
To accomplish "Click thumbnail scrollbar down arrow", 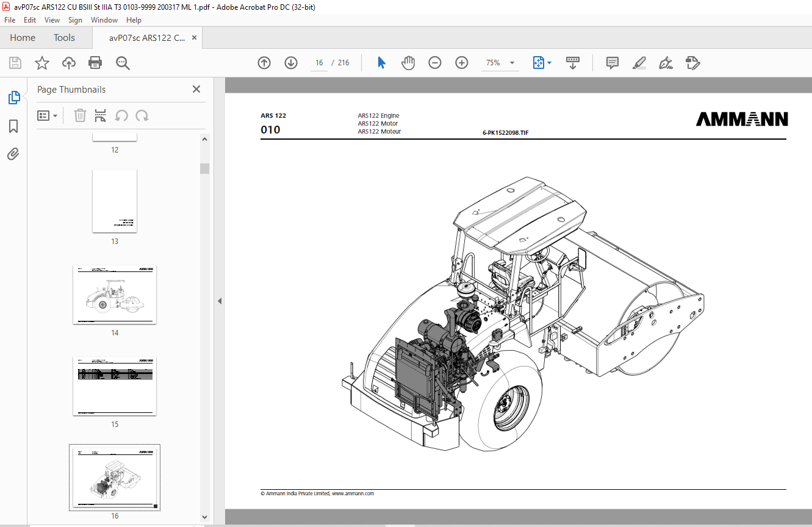I will tap(204, 517).
